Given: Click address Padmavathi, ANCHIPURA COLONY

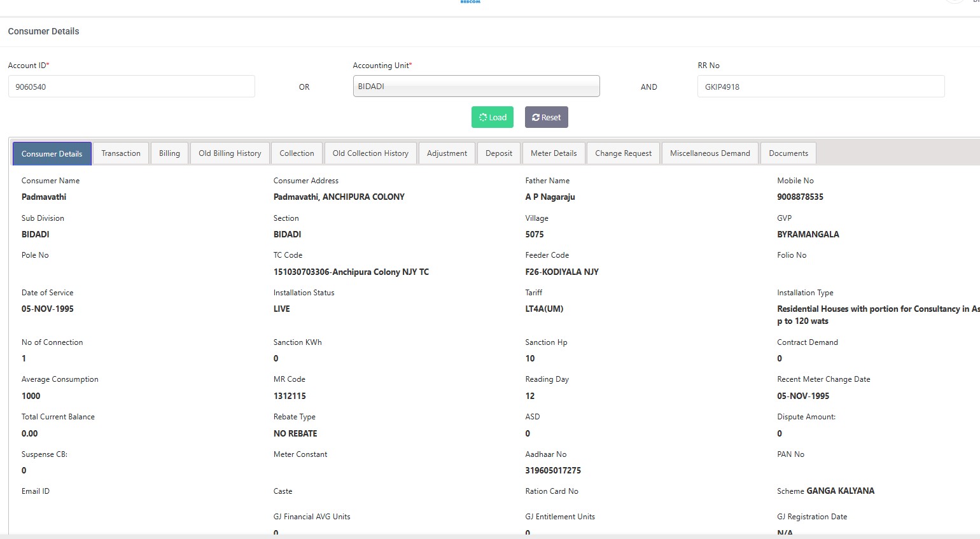Looking at the screenshot, I should pyautogui.click(x=339, y=197).
